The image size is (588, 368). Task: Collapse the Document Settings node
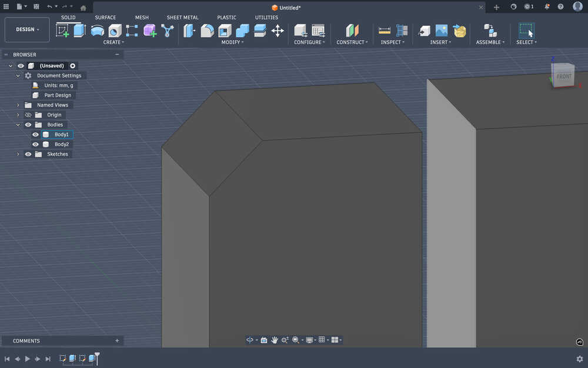(x=18, y=75)
